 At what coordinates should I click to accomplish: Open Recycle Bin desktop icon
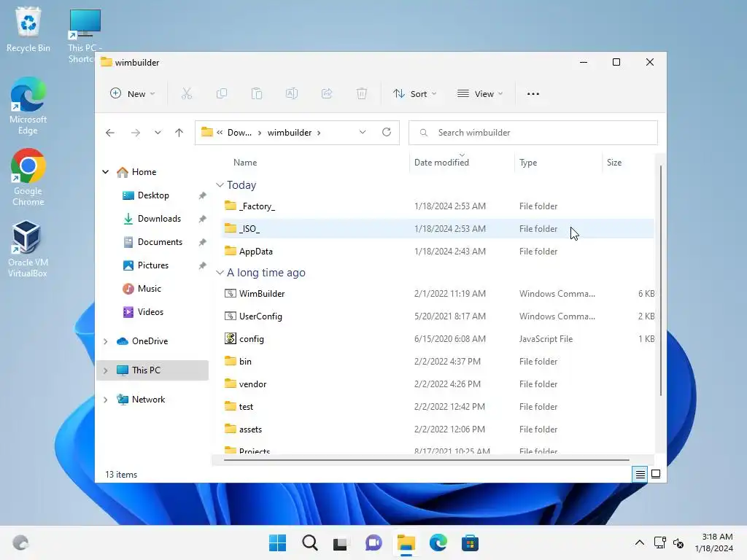[28, 29]
